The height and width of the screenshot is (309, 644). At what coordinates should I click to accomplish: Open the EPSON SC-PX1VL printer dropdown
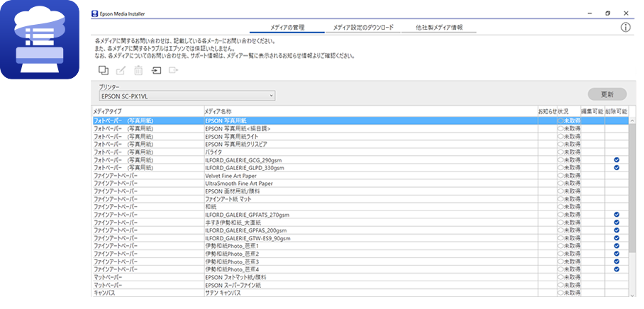186,95
